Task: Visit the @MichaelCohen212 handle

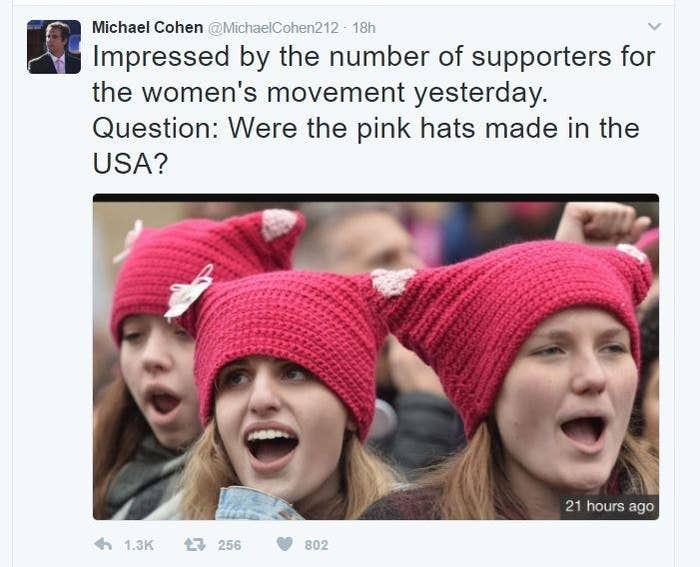Action: pyautogui.click(x=274, y=28)
